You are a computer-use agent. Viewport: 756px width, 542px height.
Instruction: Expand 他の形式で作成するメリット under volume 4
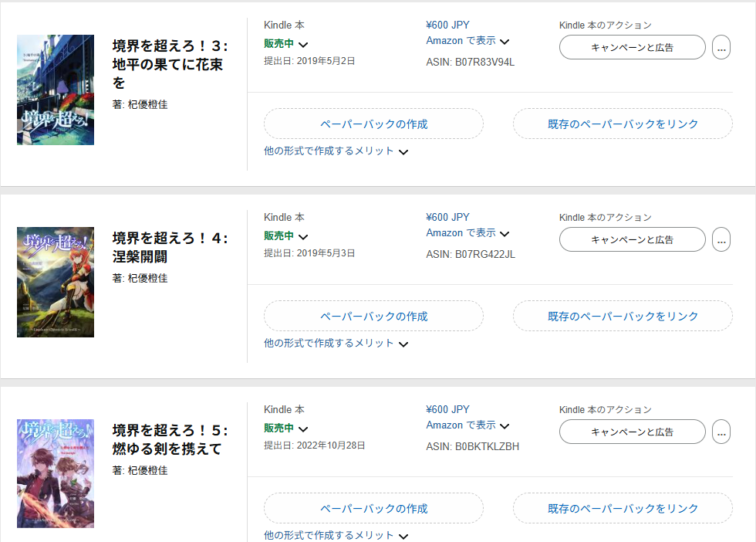pyautogui.click(x=336, y=344)
